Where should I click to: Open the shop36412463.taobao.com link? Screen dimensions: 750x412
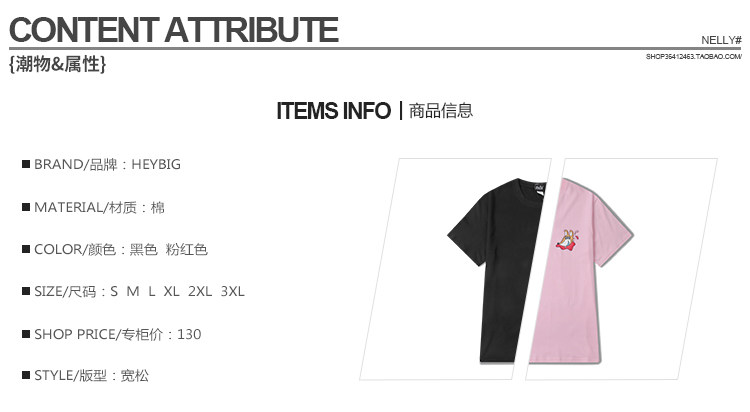click(x=694, y=56)
